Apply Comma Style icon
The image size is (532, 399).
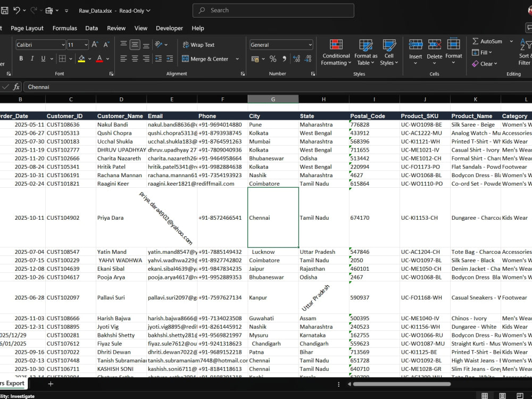(284, 59)
